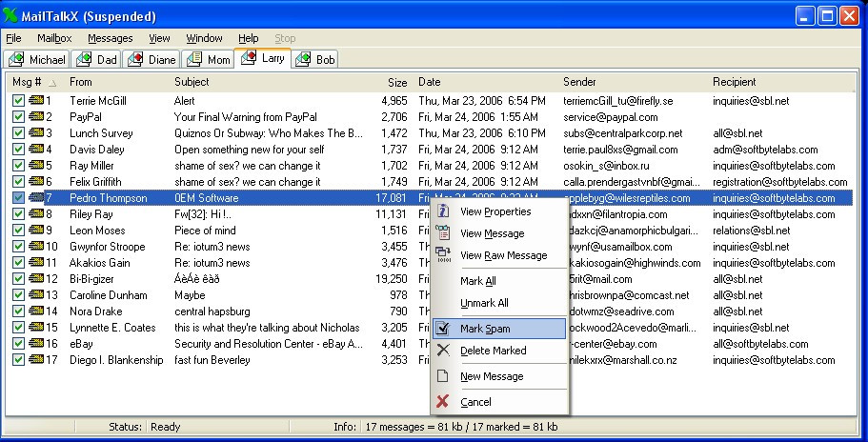
Task: Uncheck the checkbox for message 1 Terrie McGill
Action: (18, 101)
